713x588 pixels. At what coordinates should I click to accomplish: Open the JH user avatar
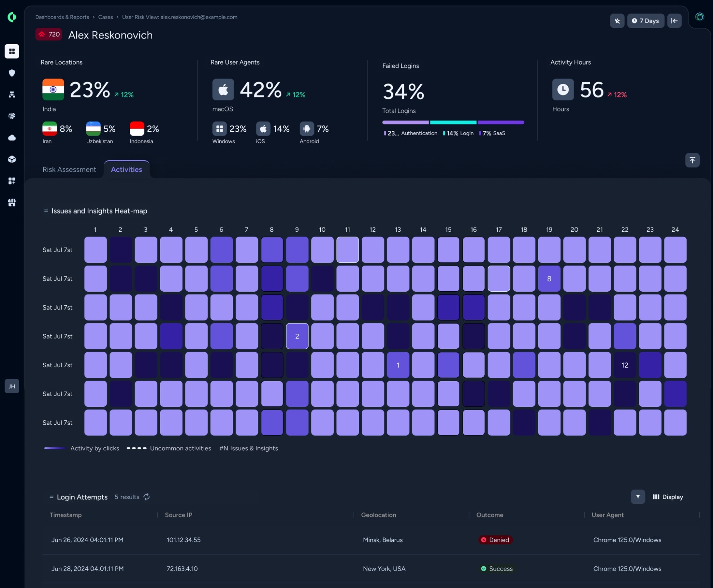pos(12,386)
